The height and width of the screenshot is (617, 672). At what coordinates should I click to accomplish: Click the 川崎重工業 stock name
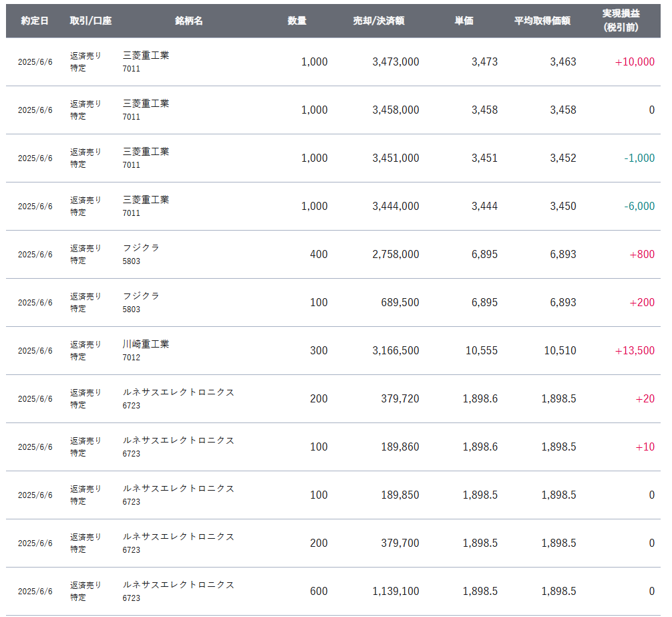coord(146,344)
